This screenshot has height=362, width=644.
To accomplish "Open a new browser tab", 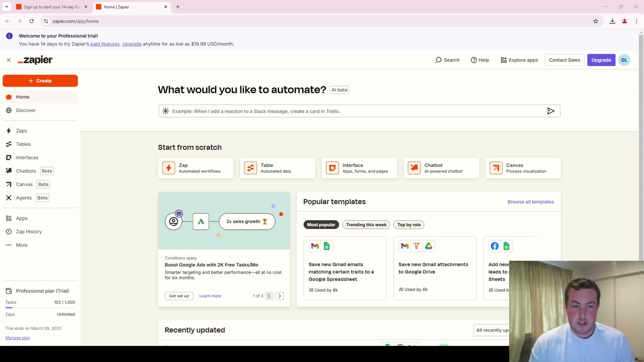I will 178,7.
